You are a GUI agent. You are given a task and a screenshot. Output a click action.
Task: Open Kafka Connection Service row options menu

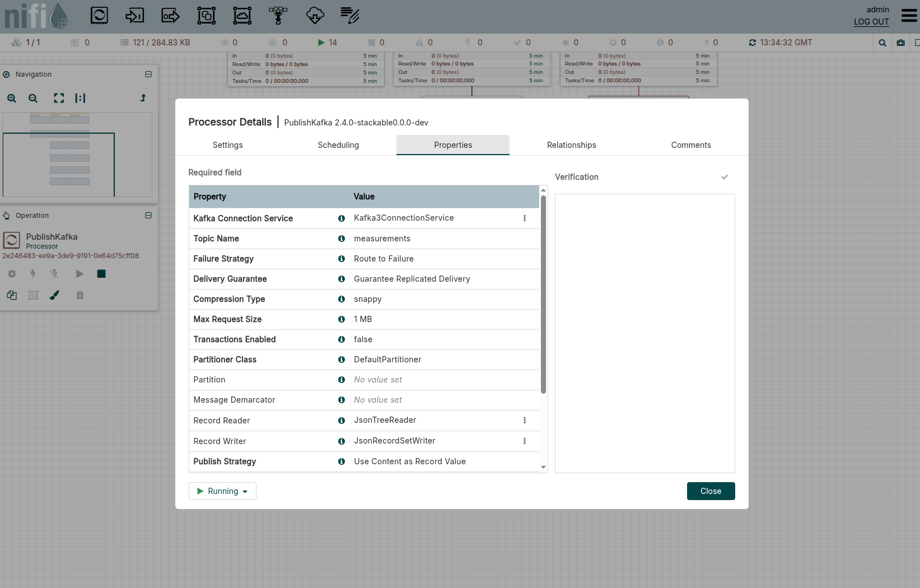[x=525, y=218]
